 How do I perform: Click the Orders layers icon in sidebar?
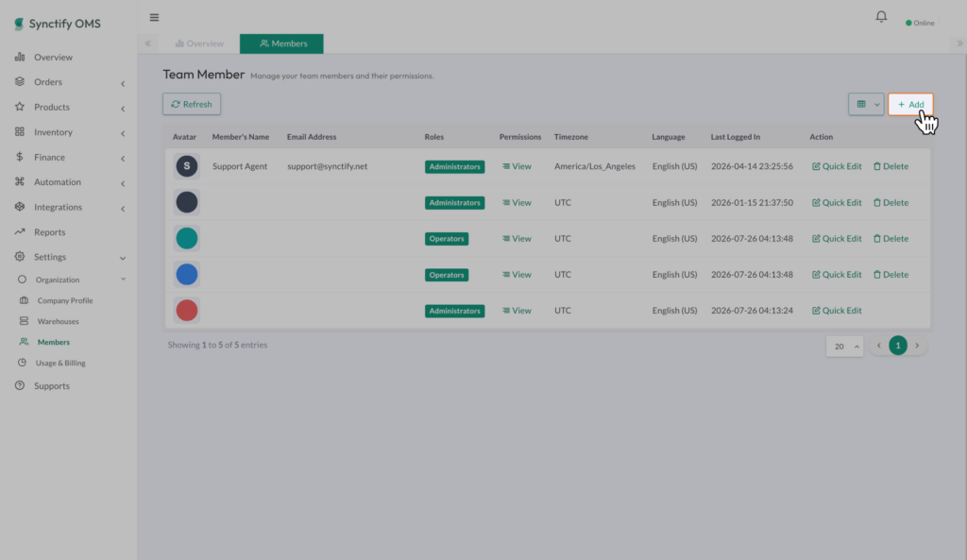point(20,81)
